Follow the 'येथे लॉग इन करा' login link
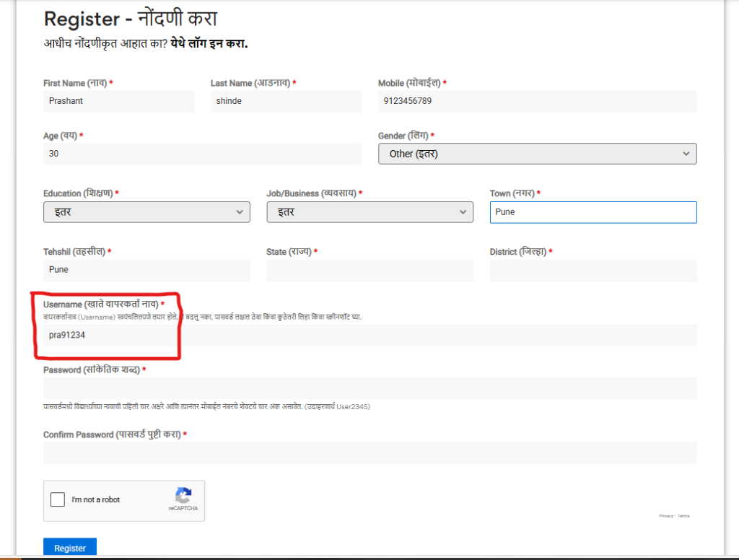 (209, 43)
